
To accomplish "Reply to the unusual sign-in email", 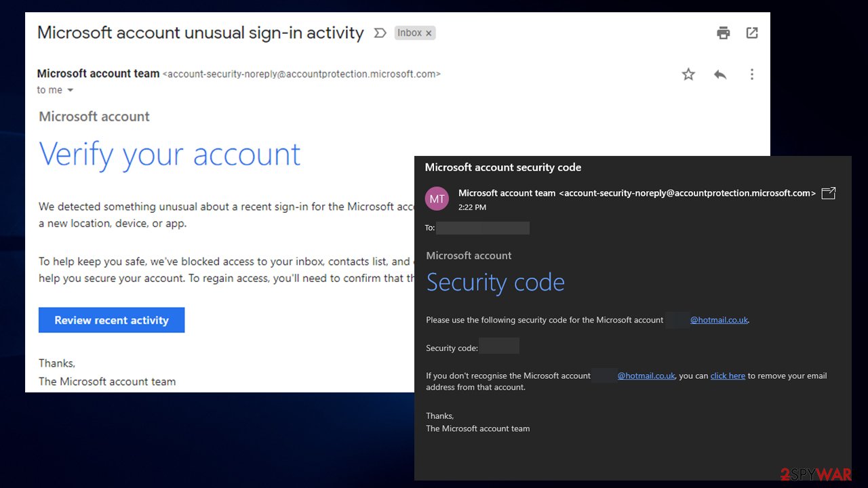I will point(720,75).
